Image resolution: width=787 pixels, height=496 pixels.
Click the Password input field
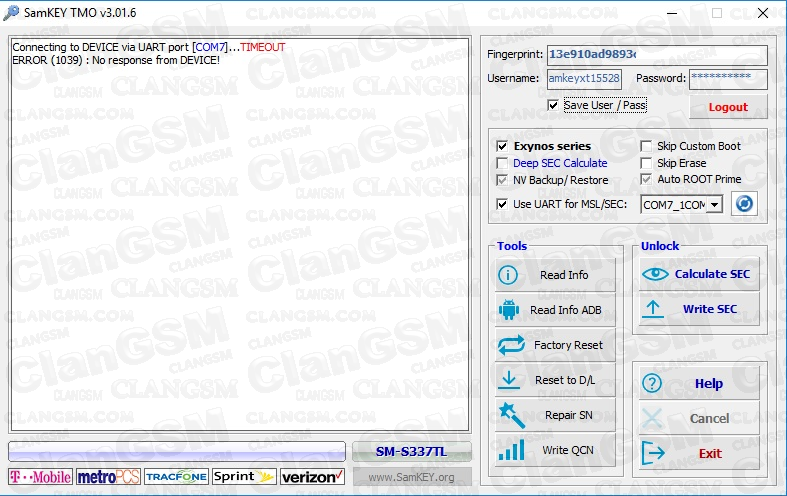[x=728, y=79]
